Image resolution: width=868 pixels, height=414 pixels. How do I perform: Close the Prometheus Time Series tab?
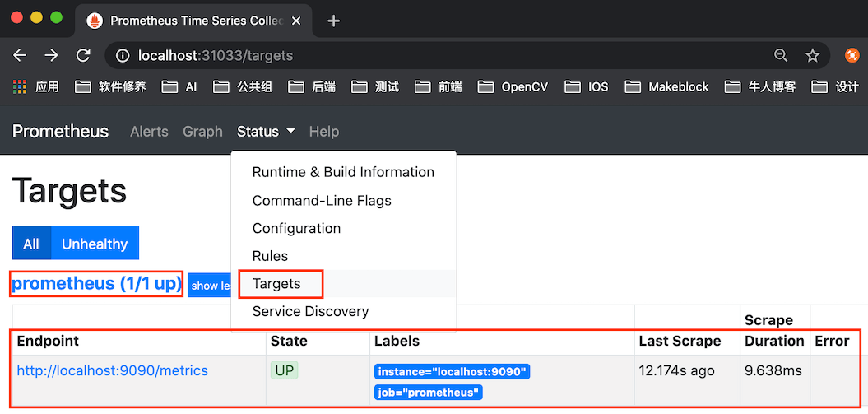click(x=296, y=21)
